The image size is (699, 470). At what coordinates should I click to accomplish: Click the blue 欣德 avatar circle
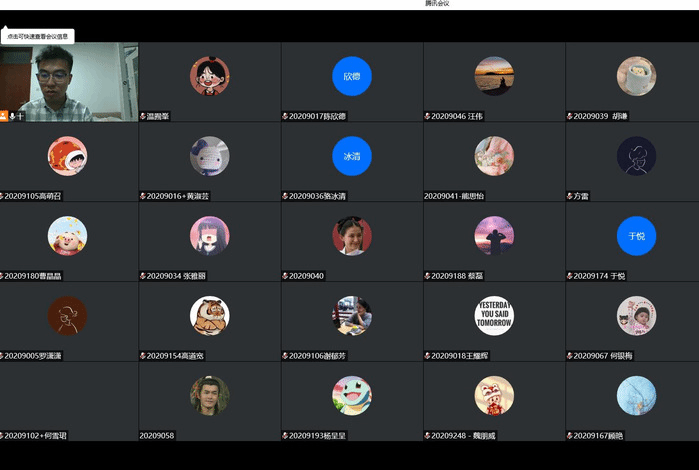tap(351, 76)
